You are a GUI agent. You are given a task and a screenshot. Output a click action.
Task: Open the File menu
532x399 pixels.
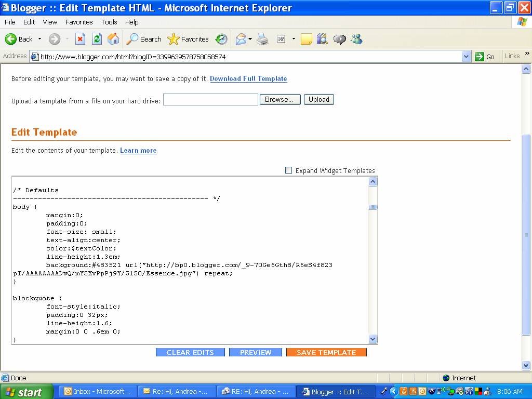10,22
